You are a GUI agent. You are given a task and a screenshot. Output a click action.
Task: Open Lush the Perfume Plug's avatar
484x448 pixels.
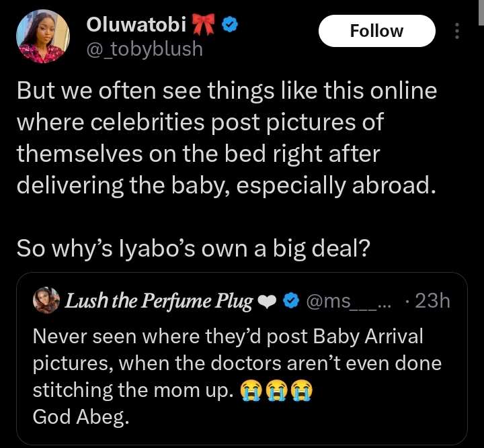coord(46,302)
